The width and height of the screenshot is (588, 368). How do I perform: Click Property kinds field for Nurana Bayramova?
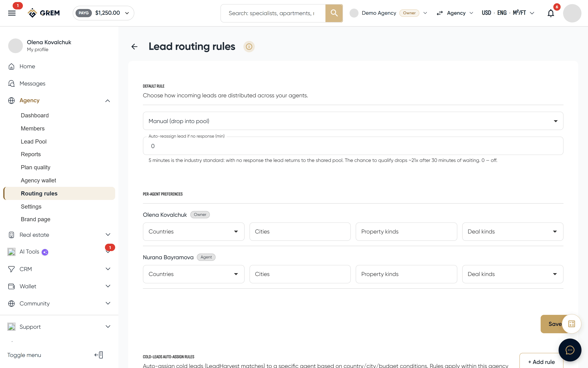(x=406, y=274)
